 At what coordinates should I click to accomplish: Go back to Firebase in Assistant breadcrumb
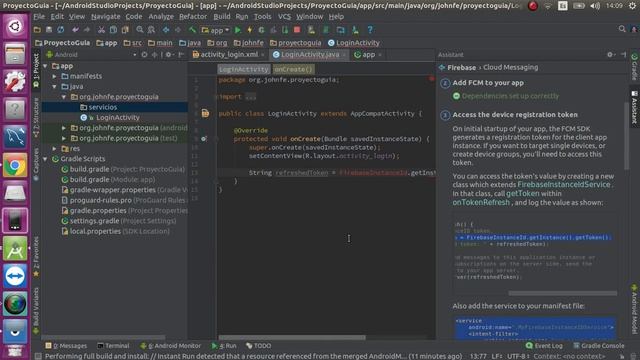pos(462,68)
